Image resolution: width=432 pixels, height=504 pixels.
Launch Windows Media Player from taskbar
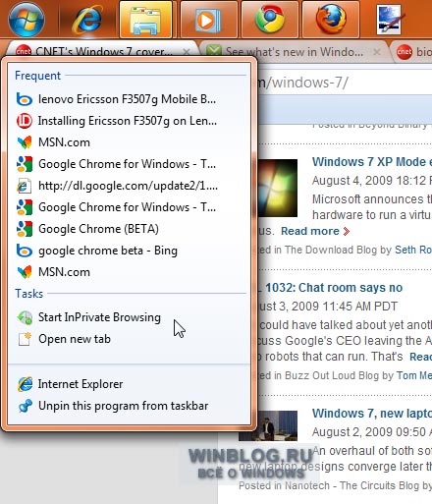point(208,20)
